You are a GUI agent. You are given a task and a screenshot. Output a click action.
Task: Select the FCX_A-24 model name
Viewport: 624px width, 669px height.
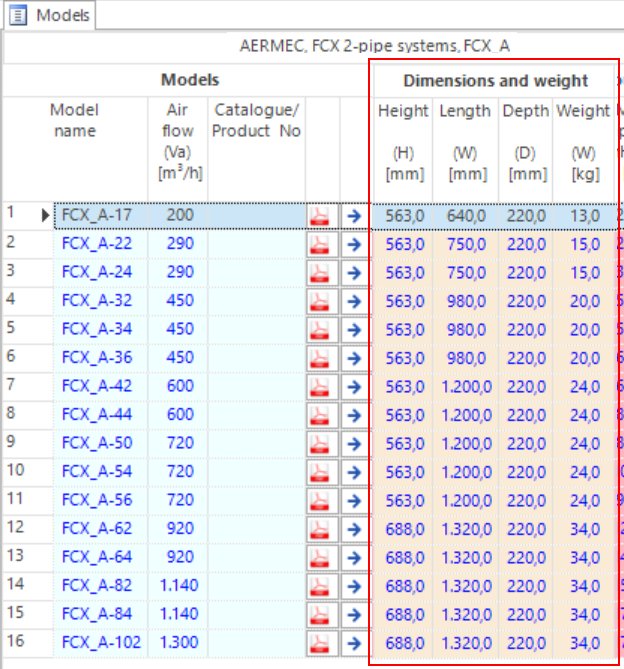[96, 272]
